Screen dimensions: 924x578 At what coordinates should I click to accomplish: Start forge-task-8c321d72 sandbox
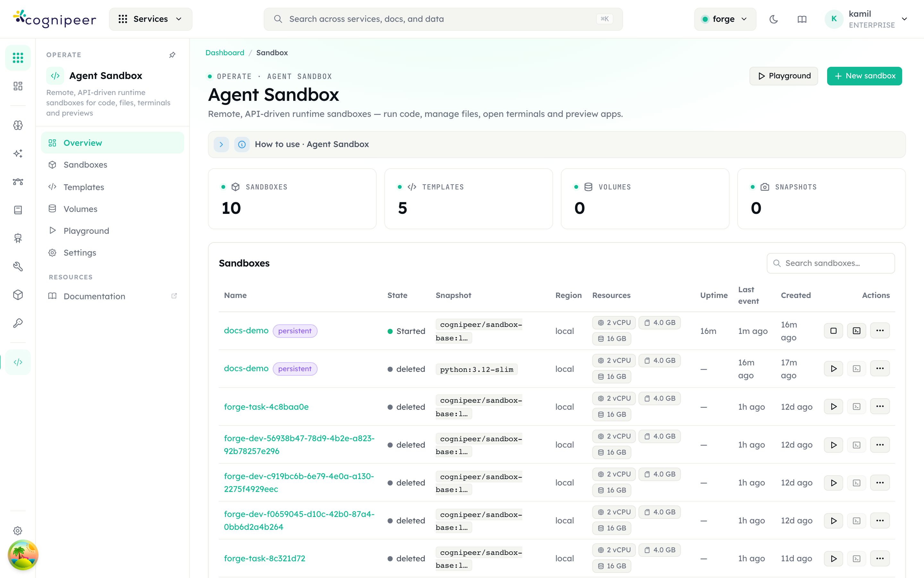834,558
